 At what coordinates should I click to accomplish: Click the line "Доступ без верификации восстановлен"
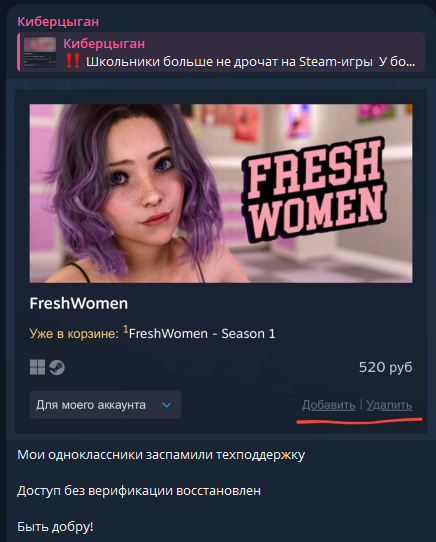139,491
